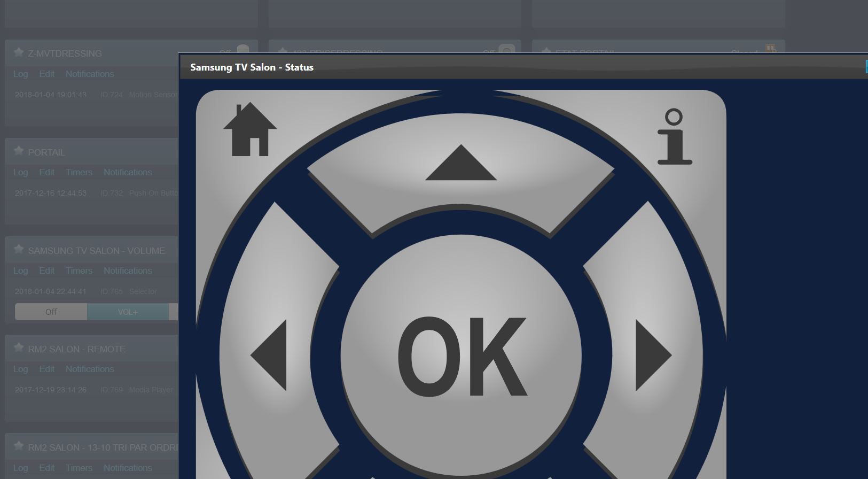Click the timestamp 2017-12-19 23:14:26
Screen dimensions: 868x479
[x=50, y=390]
